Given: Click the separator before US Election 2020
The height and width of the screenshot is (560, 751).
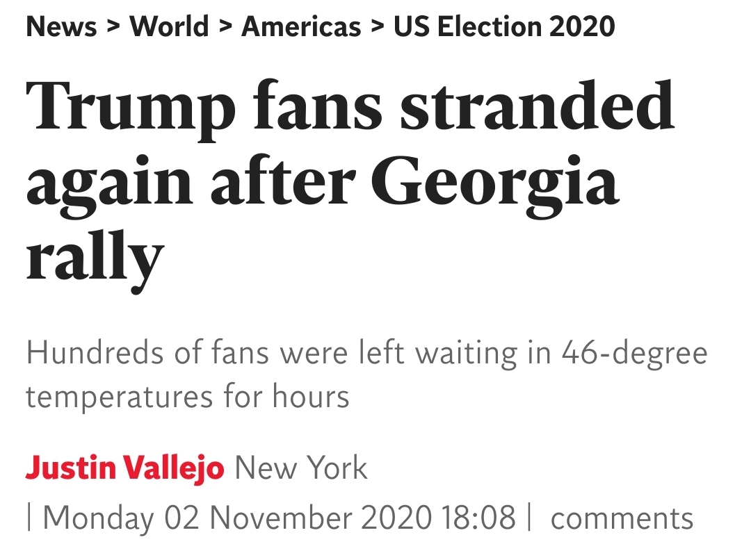Looking at the screenshot, I should [378, 28].
